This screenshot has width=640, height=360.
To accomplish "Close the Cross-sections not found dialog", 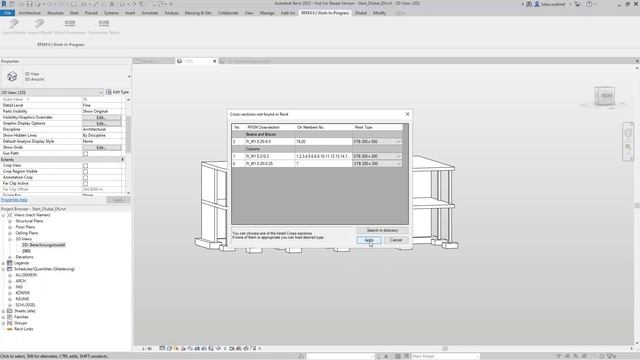I will [407, 114].
